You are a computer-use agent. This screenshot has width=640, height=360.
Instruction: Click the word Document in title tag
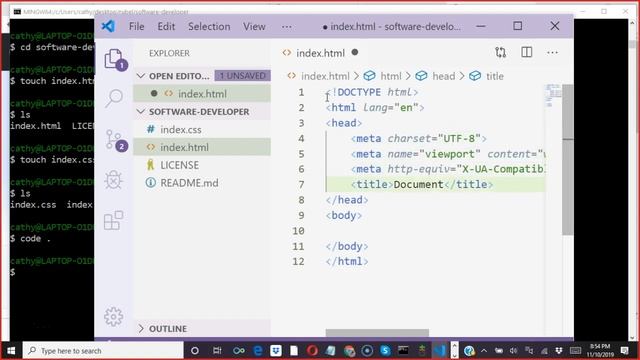[x=418, y=184]
